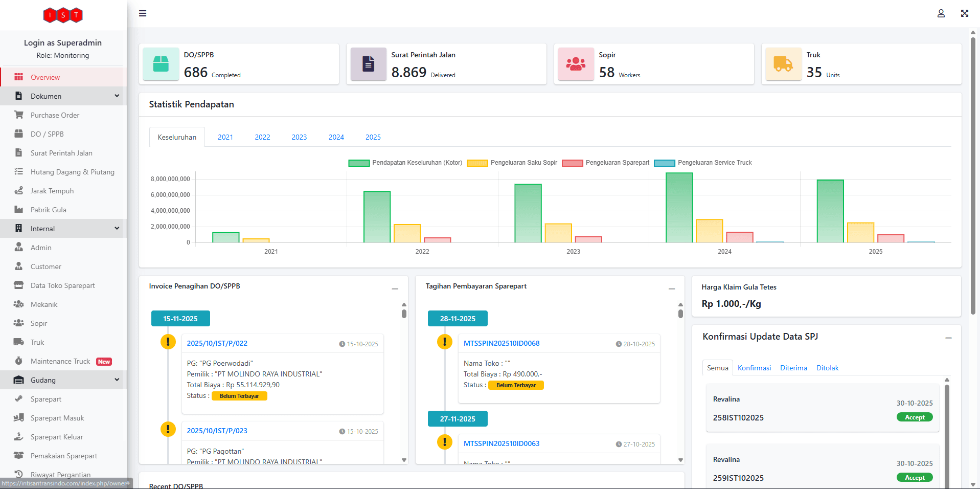This screenshot has height=489, width=980.
Task: Collapse the Gudang menu section
Action: click(x=63, y=380)
